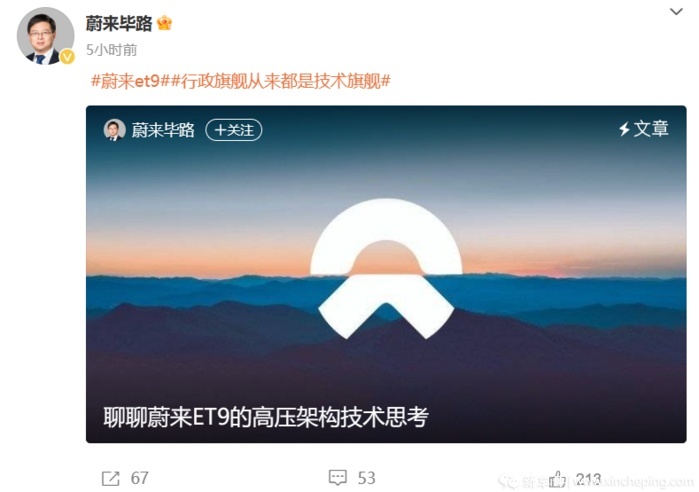Screen dimensions: 699x492
Task: Open the 蔚来毕路 username link
Action: pyautogui.click(x=119, y=23)
